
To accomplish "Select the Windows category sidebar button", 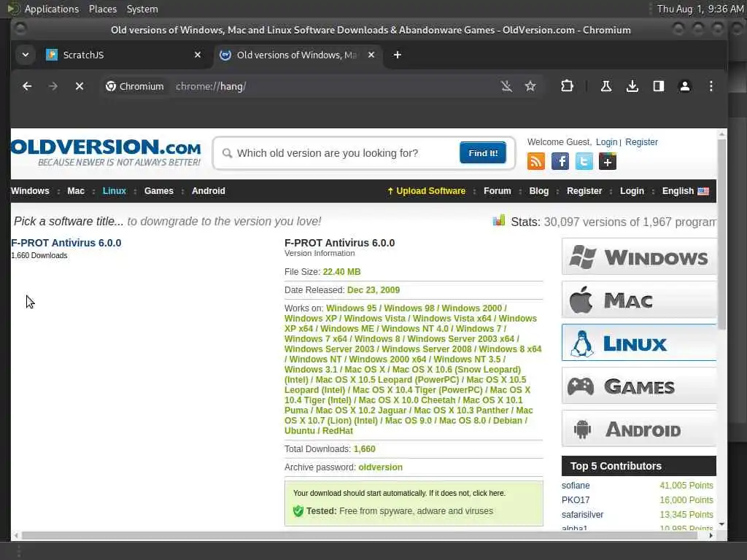I will coord(639,257).
